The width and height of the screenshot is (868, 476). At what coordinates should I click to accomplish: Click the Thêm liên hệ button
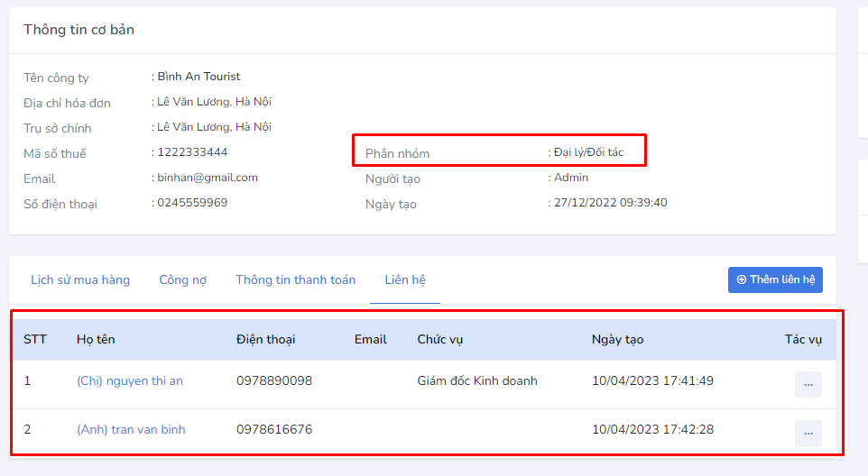click(775, 279)
